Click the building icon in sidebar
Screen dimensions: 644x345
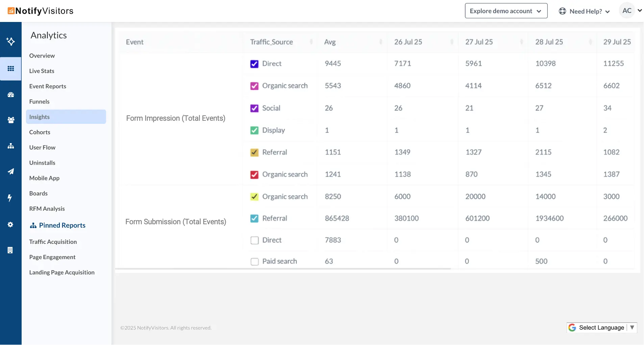[10, 250]
